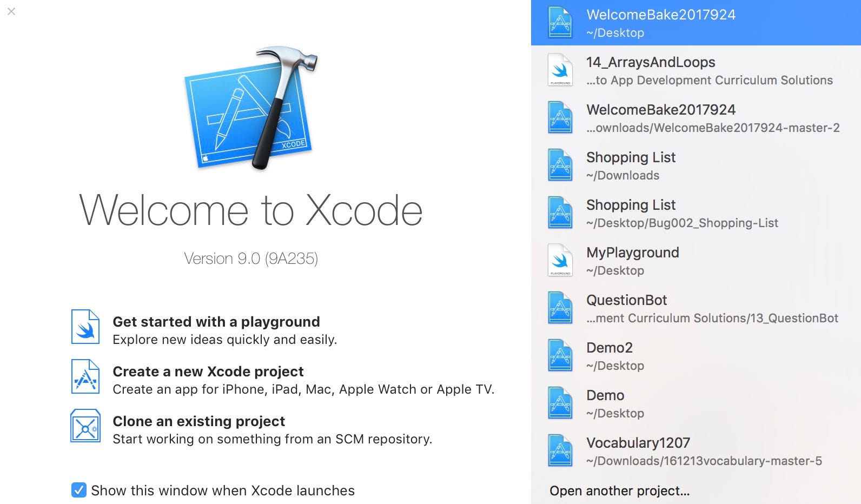Viewport: 861px width, 504px height.
Task: Choose 'Create a new Xcode project' title
Action: pyautogui.click(x=208, y=372)
